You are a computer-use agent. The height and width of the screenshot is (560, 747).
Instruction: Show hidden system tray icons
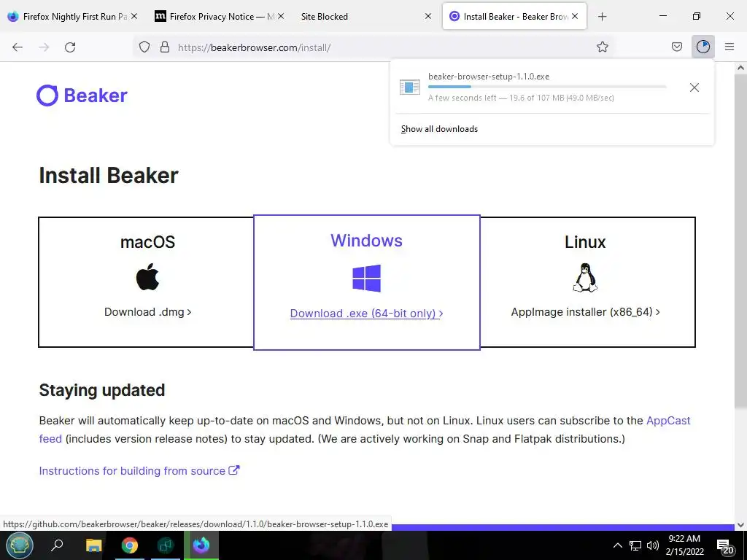click(x=617, y=545)
